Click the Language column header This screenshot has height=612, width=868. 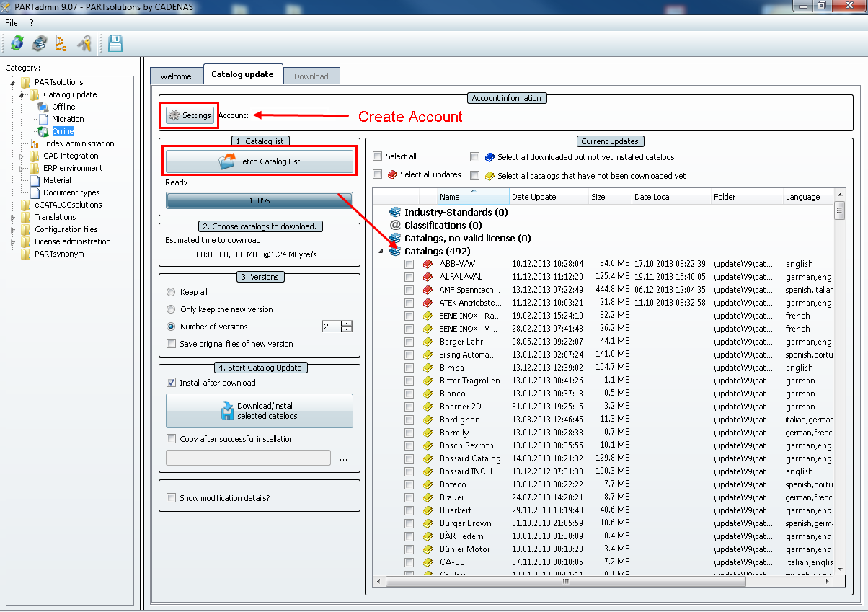coord(808,197)
